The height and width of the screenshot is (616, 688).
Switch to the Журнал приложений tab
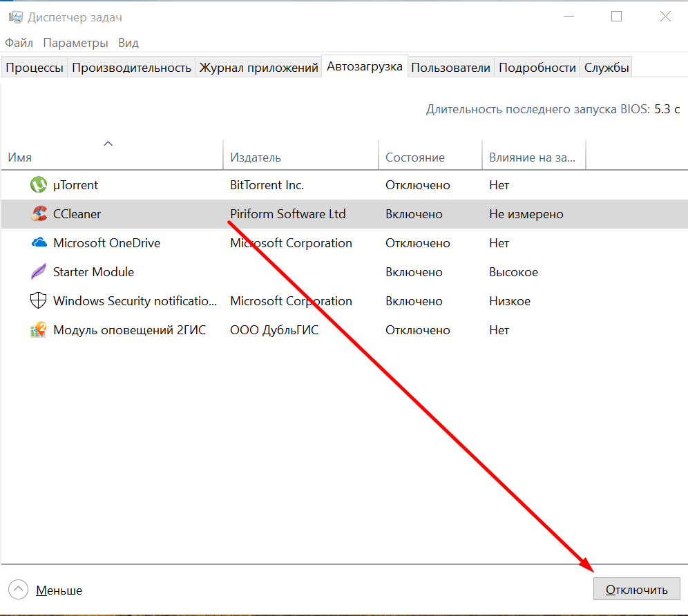click(258, 67)
